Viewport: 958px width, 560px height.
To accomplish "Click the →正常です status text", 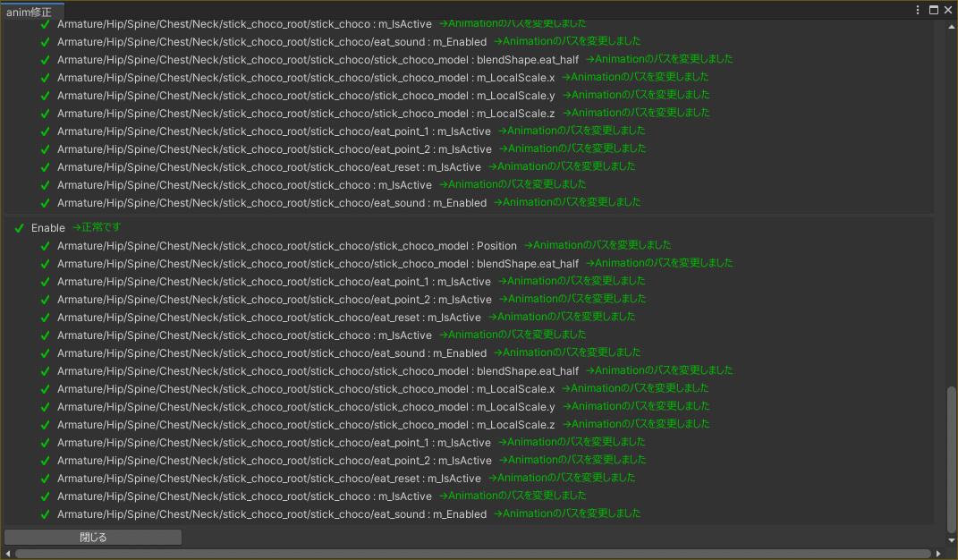I will point(97,227).
